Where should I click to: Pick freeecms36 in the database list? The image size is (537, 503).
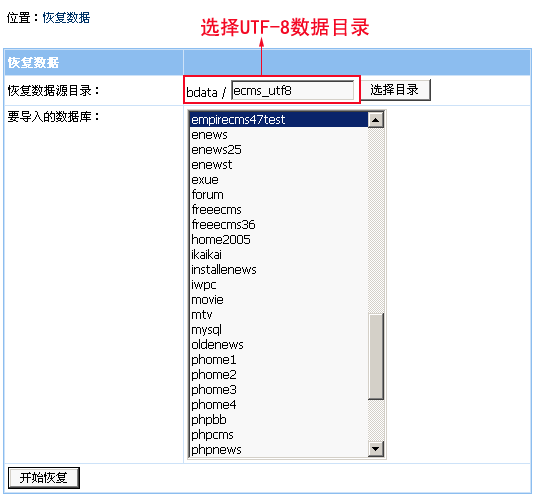(x=279, y=225)
